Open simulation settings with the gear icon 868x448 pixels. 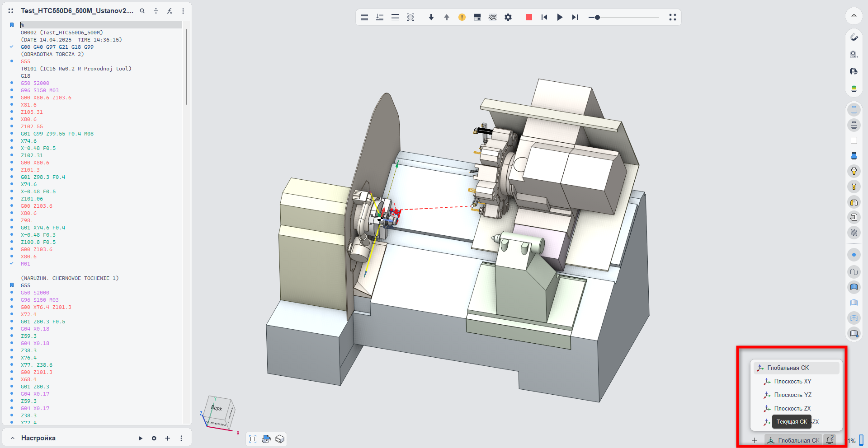[508, 17]
